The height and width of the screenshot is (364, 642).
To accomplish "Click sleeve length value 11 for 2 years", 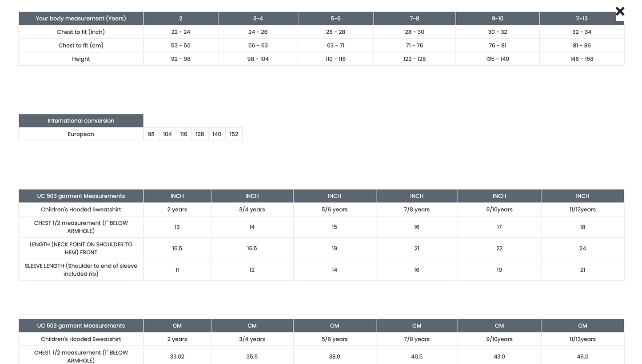I will pyautogui.click(x=177, y=270).
